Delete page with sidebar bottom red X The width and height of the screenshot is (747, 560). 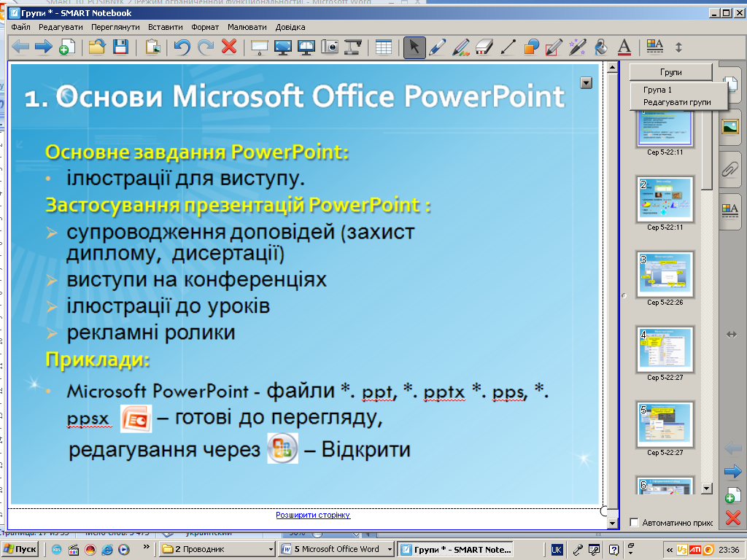pyautogui.click(x=732, y=518)
